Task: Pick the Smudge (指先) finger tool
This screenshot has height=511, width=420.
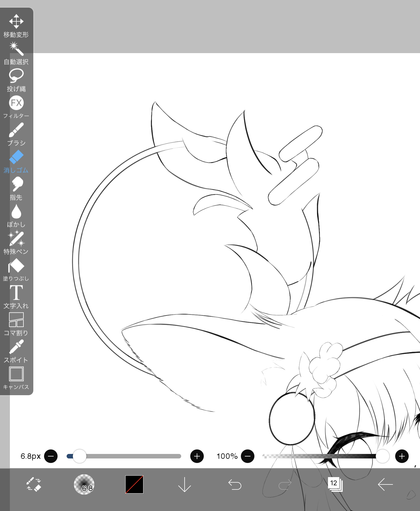Action: pos(16,188)
